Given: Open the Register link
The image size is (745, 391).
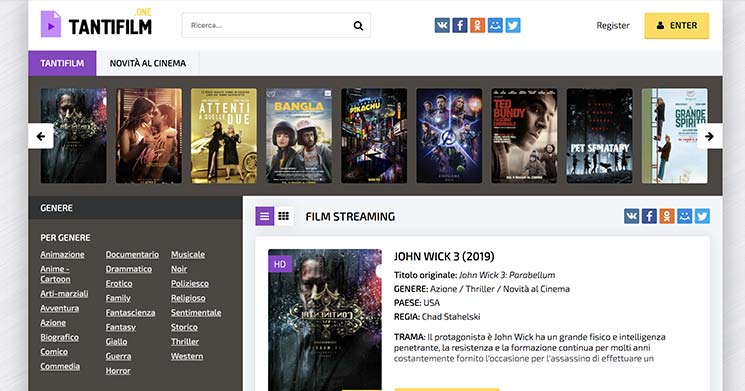Looking at the screenshot, I should click(x=613, y=26).
